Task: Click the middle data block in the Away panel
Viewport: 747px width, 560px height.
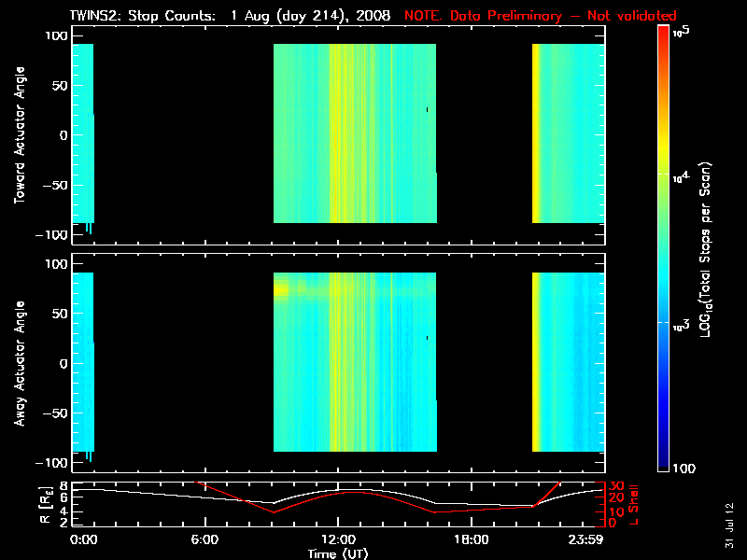Action: [x=355, y=362]
